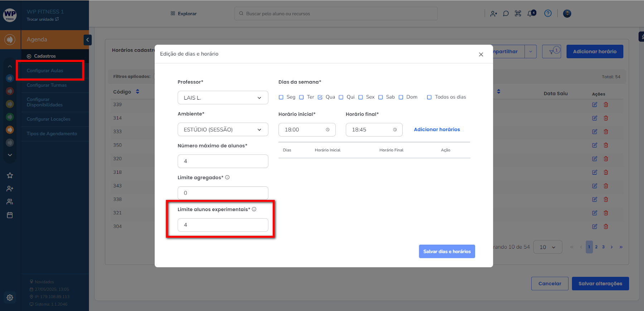Click the edit icon for row 339
644x311 pixels.
point(594,105)
